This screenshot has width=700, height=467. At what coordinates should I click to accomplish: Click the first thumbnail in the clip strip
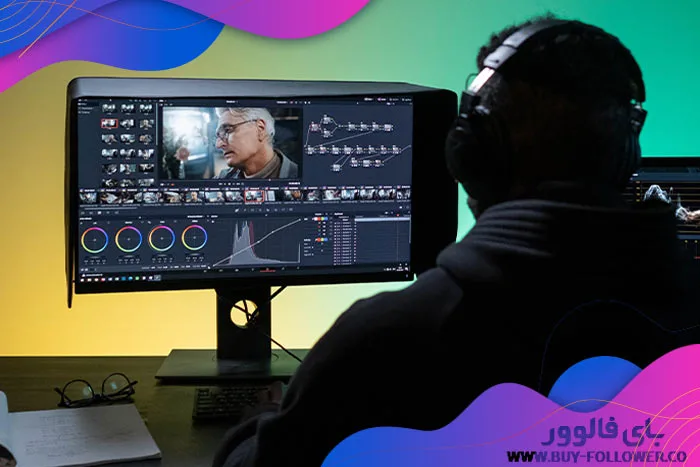[x=88, y=197]
